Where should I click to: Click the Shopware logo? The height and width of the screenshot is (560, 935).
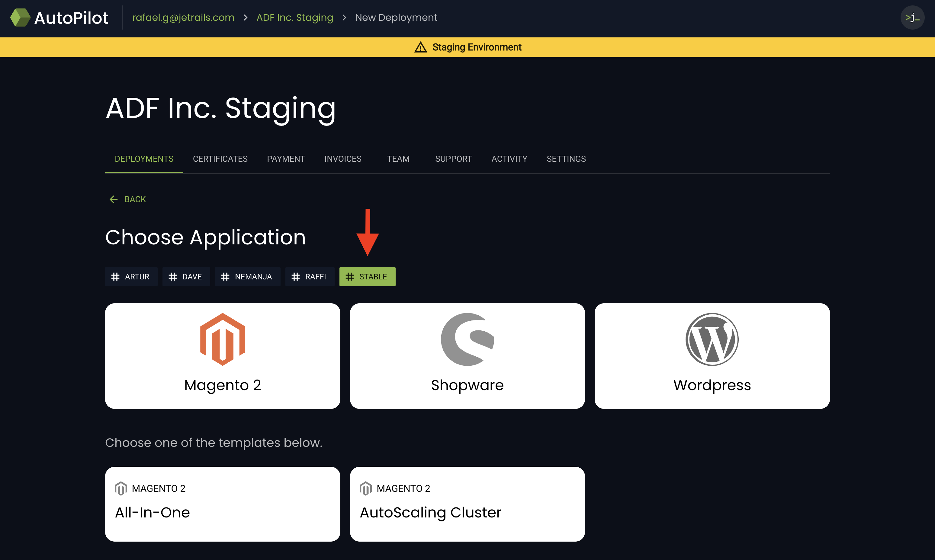point(467,339)
